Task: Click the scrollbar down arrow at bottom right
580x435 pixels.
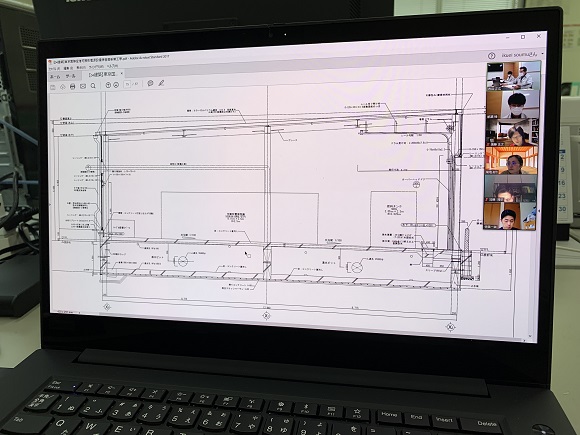Action: pyautogui.click(x=530, y=337)
